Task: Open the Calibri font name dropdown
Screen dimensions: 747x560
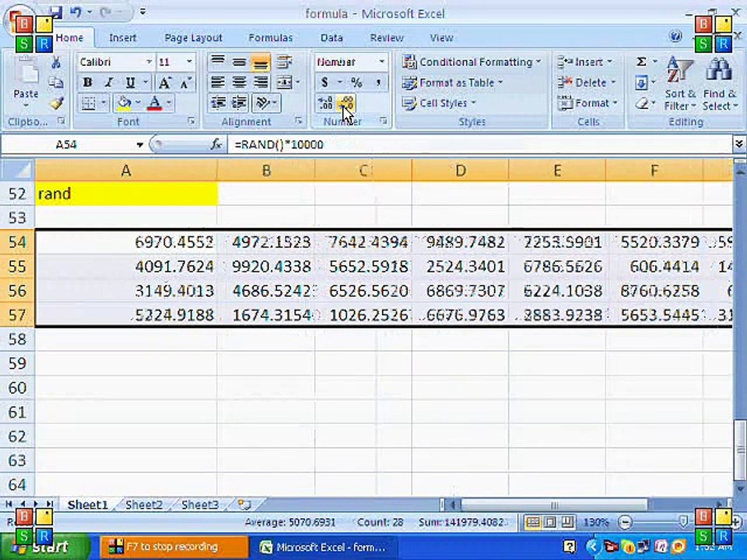Action: point(149,62)
